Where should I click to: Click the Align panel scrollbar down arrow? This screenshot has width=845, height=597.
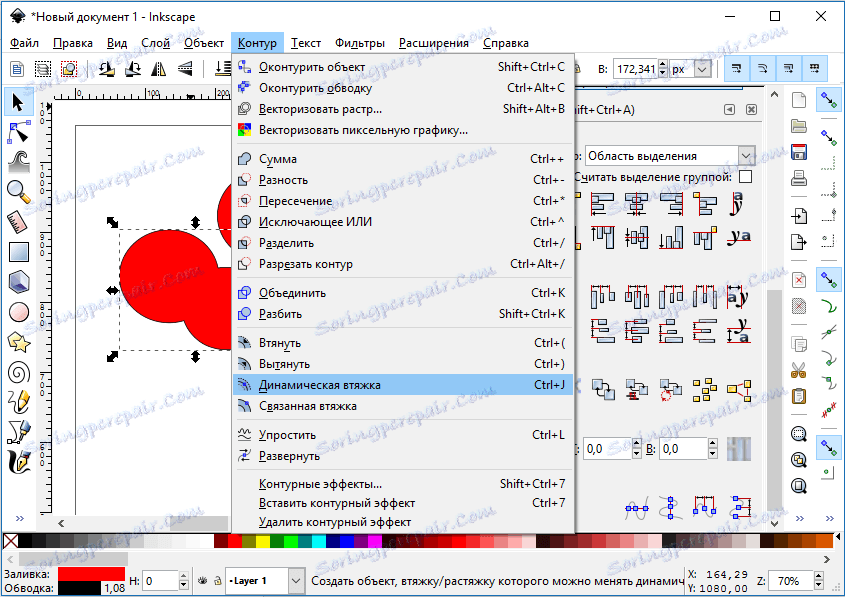coord(774,523)
